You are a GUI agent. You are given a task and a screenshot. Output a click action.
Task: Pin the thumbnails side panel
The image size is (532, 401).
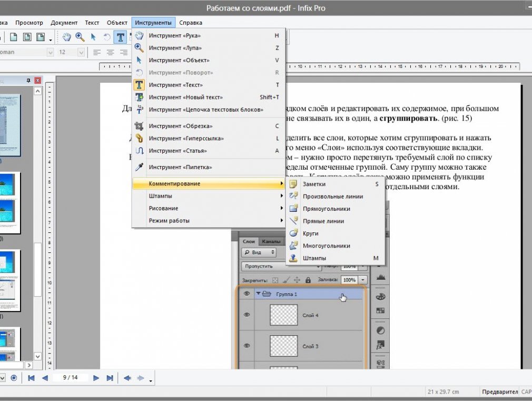[x=28, y=81]
